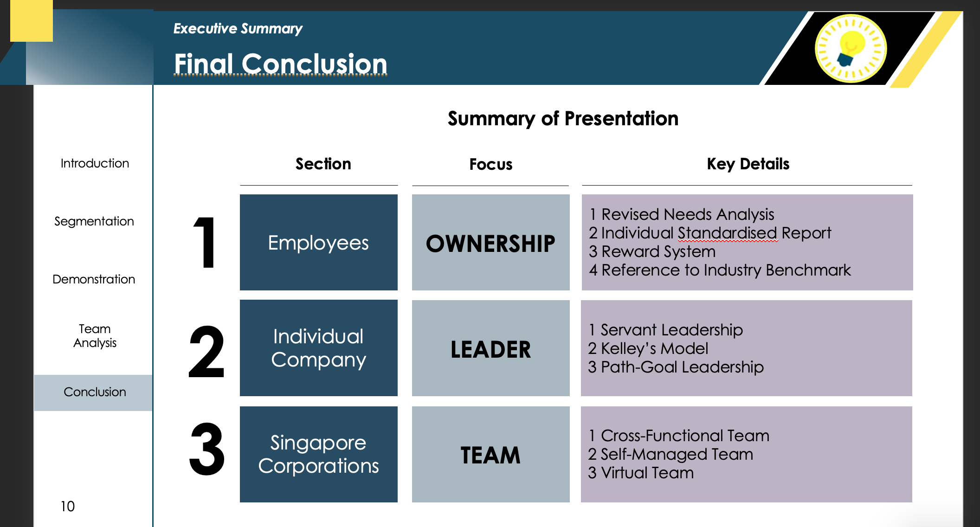980x527 pixels.
Task: Select the Singapore Corporations box
Action: pos(318,454)
